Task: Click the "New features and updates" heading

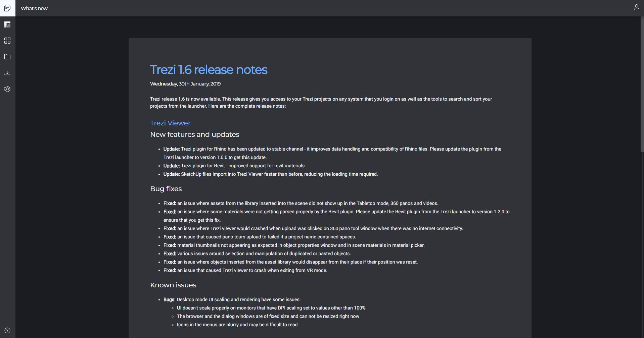Action: pos(195,134)
